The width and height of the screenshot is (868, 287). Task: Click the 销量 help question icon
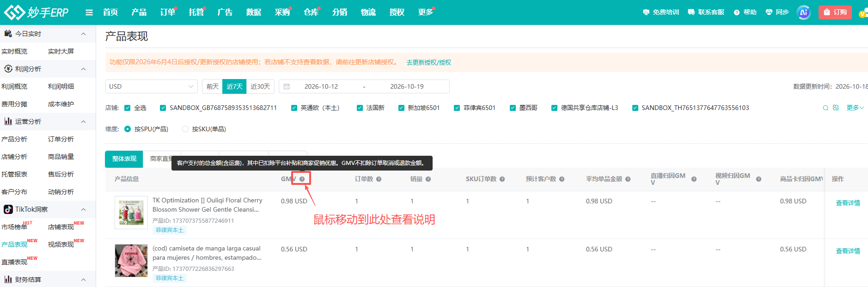428,179
